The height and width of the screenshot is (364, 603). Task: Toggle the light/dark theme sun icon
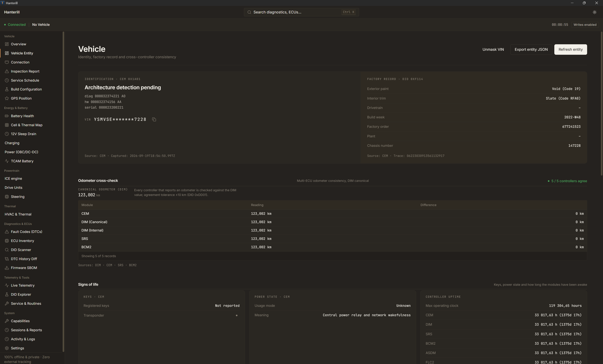pos(594,12)
